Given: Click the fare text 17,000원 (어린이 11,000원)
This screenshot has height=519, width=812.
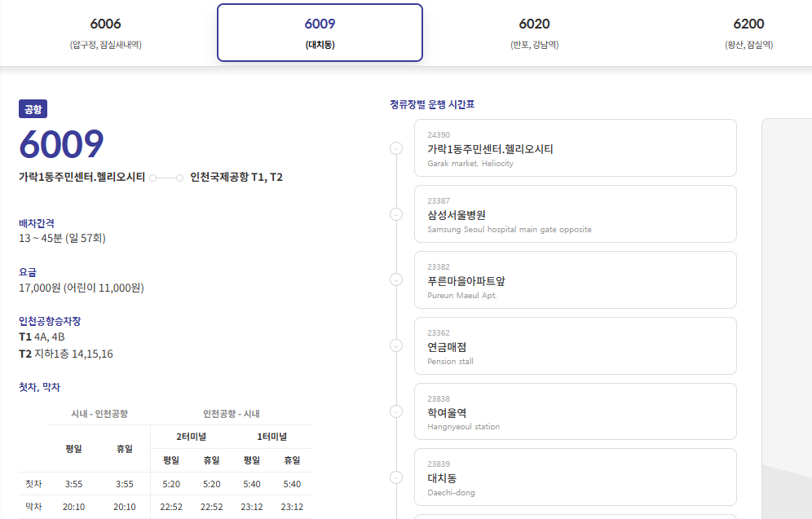Looking at the screenshot, I should (x=82, y=288).
